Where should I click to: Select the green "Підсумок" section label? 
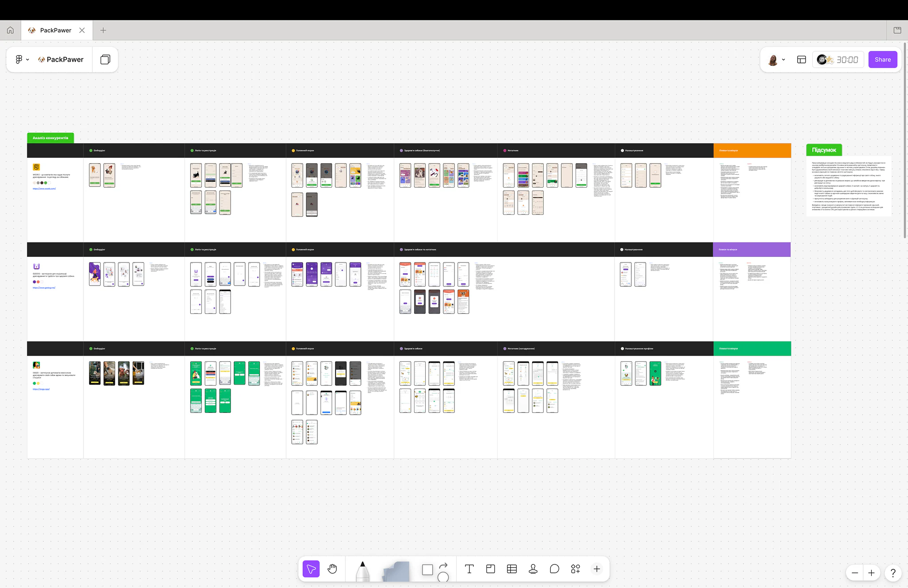pos(824,150)
